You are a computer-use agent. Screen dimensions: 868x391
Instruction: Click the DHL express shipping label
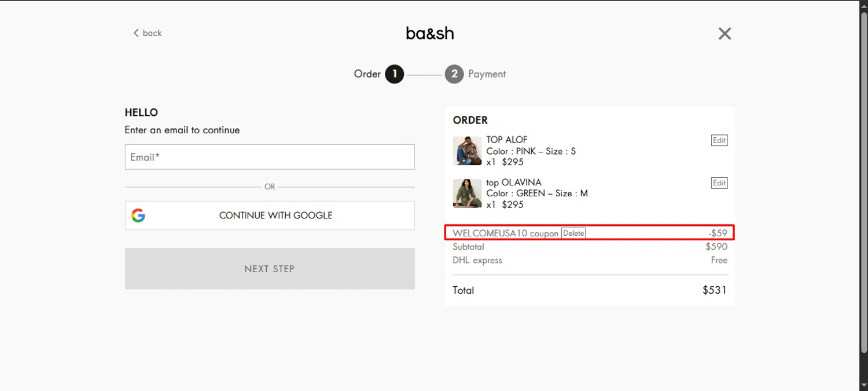pyautogui.click(x=477, y=261)
